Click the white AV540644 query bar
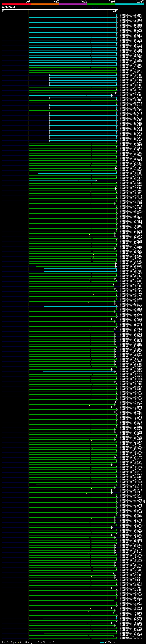146x644 pixels. (60, 9)
